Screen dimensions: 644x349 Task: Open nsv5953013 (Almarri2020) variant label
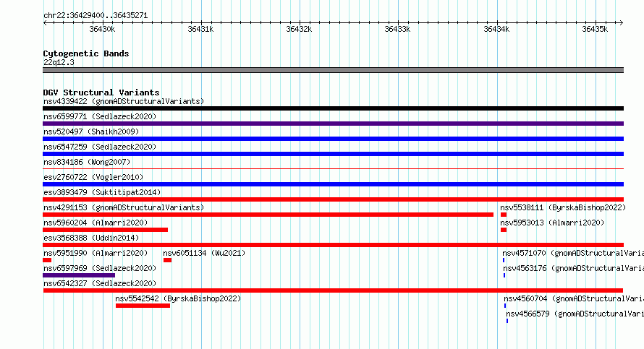(552, 223)
